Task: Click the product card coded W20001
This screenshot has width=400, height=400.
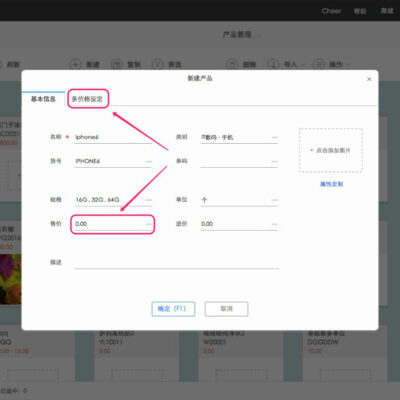Action: (241, 356)
